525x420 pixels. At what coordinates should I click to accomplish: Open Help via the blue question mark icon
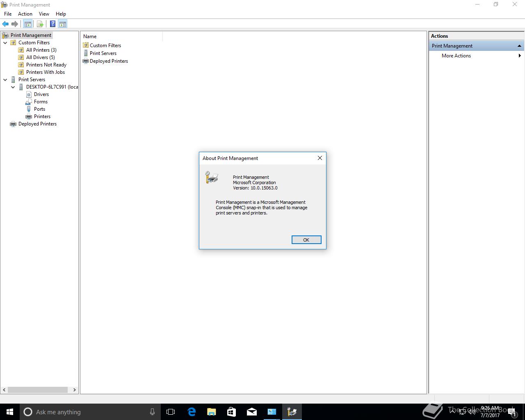[53, 24]
